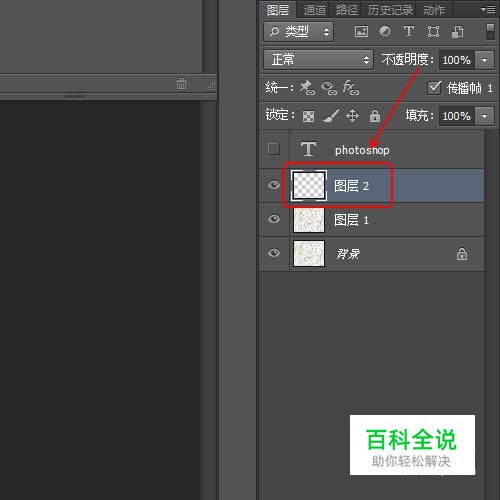Hide the 背景 layer eye icon
Screen dimensions: 500x500
point(274,253)
